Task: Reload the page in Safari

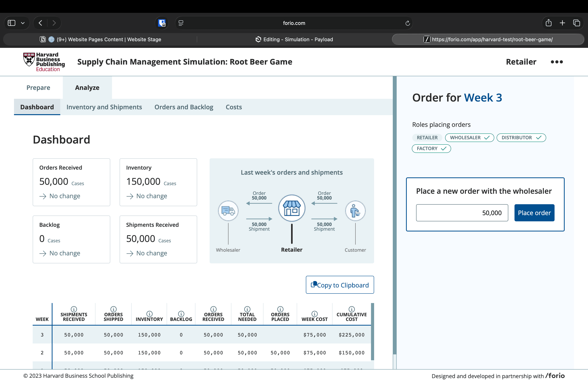Action: (407, 23)
